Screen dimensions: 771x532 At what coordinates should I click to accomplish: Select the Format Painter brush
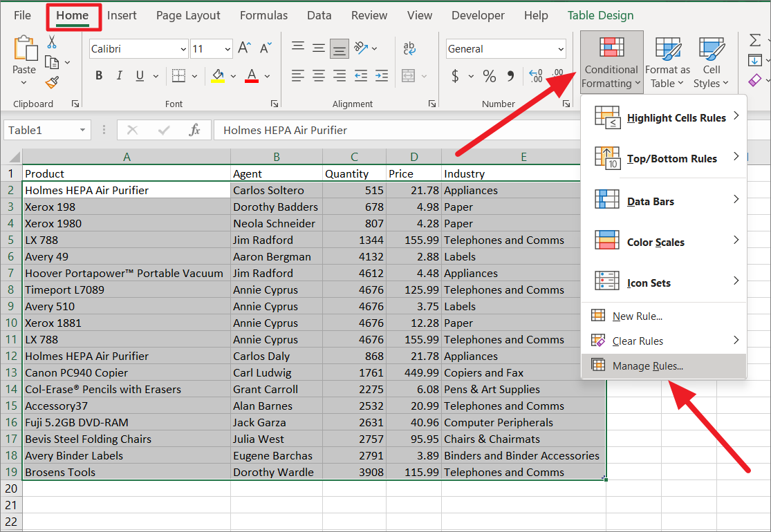click(x=52, y=82)
